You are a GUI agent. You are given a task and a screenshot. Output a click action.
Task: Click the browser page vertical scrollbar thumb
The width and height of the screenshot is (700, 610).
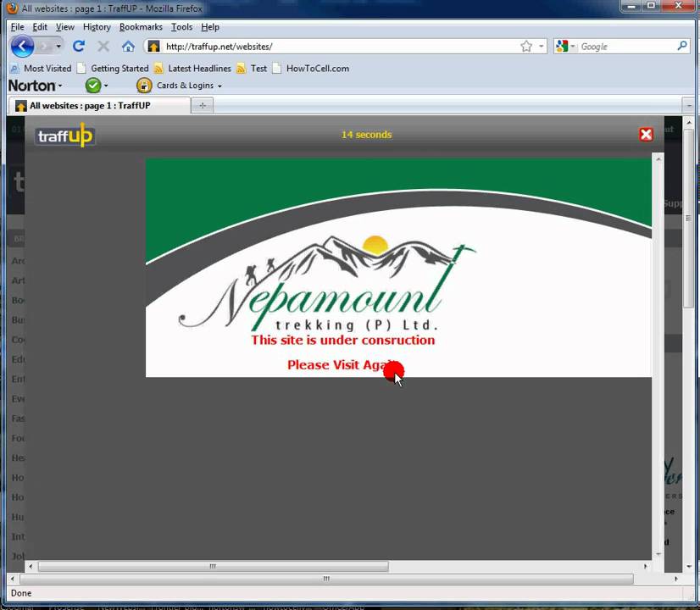pos(689,219)
